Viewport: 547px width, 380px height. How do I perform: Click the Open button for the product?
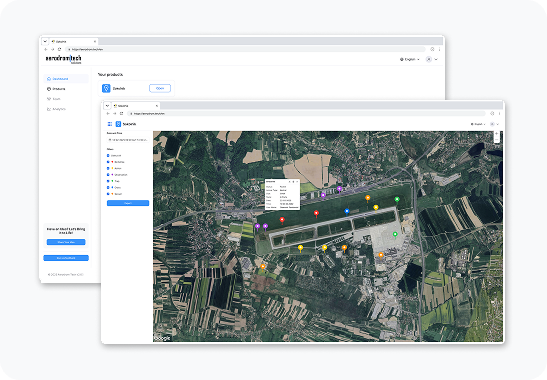click(x=160, y=88)
